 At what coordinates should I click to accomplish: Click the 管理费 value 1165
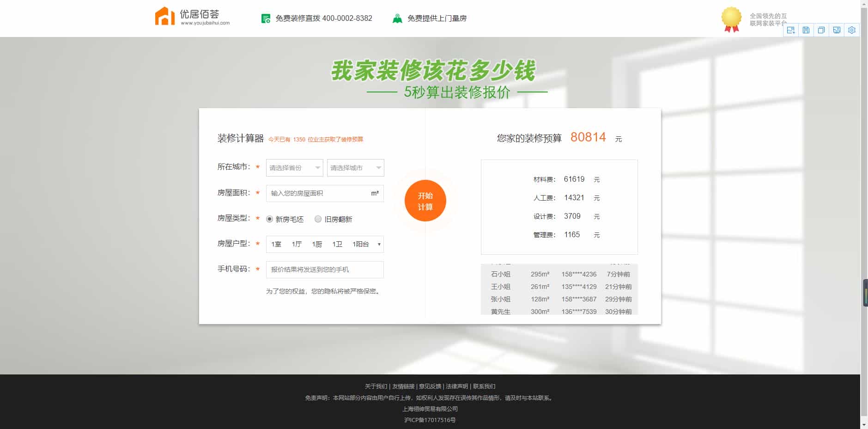(572, 235)
